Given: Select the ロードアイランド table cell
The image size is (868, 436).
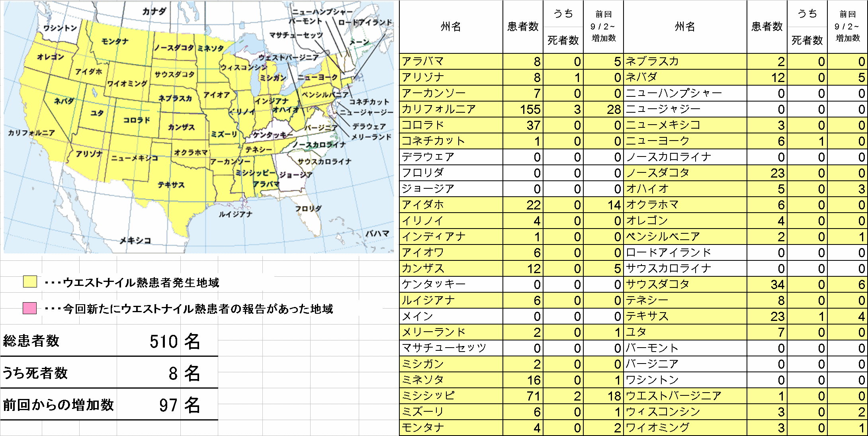Looking at the screenshot, I should 685,252.
